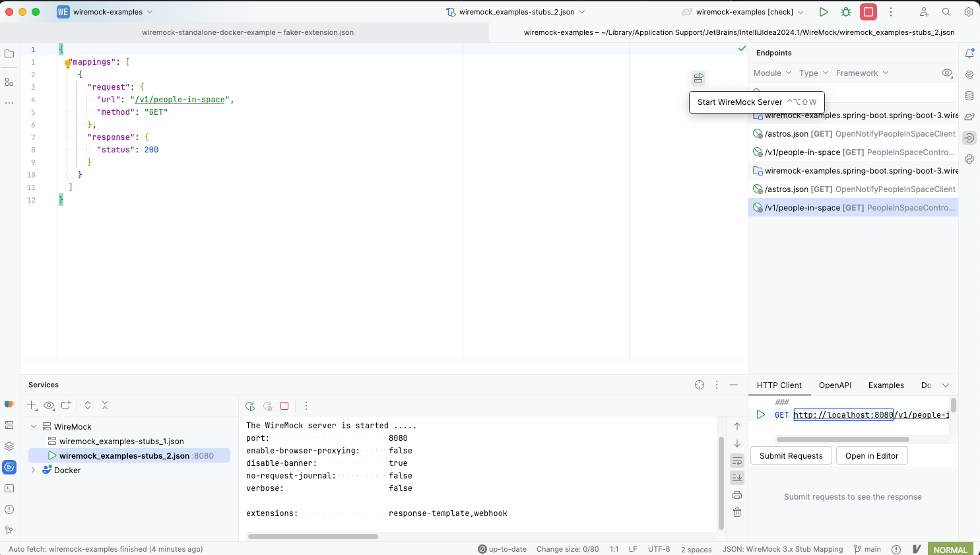Open Services console more options menu
980x555 pixels.
(x=306, y=406)
